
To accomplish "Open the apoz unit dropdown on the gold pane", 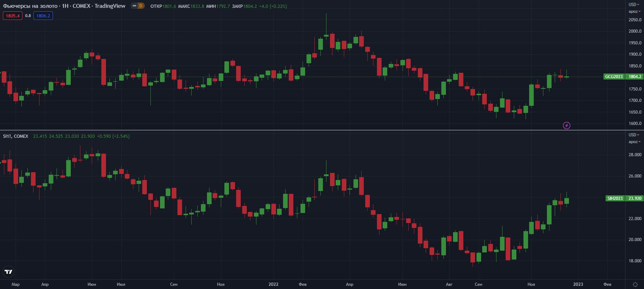I will click(x=634, y=11).
